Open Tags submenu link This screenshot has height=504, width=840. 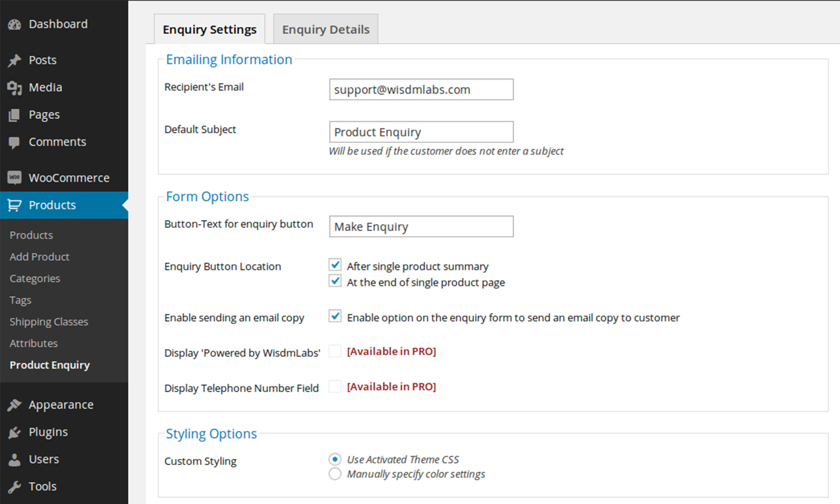(x=20, y=300)
